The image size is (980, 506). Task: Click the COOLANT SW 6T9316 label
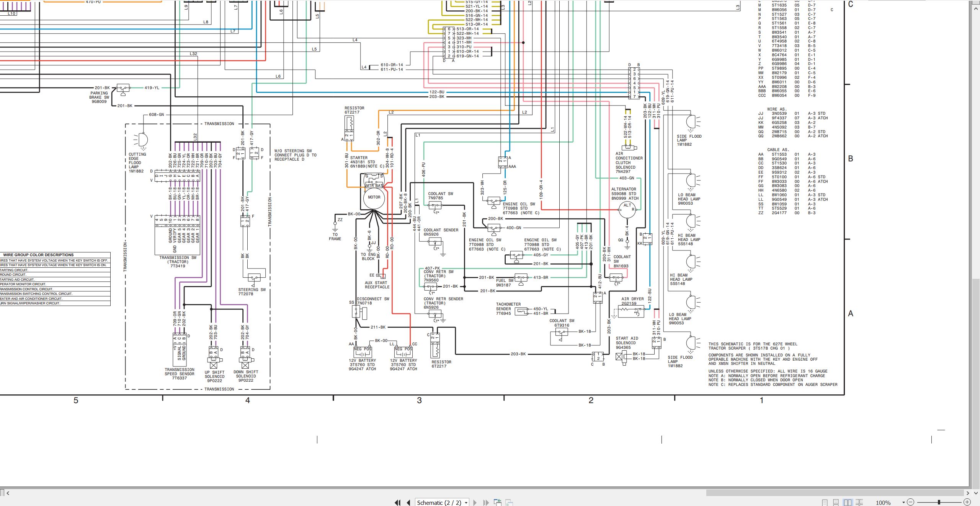[x=562, y=323]
